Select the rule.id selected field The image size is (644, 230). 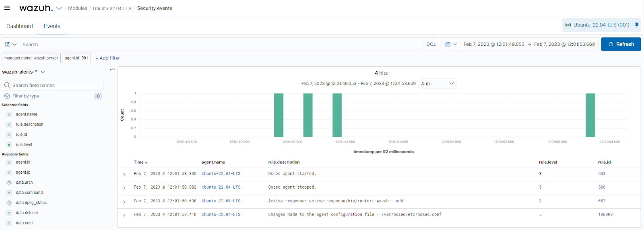(x=21, y=135)
